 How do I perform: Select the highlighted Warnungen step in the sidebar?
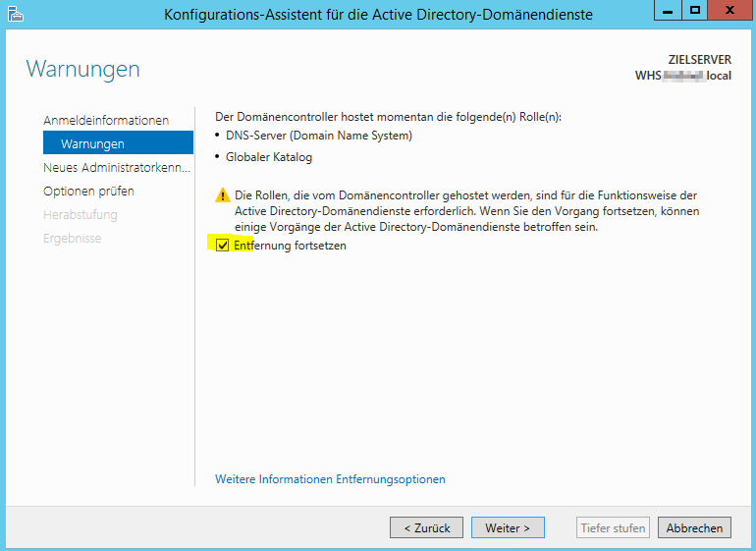(x=92, y=144)
